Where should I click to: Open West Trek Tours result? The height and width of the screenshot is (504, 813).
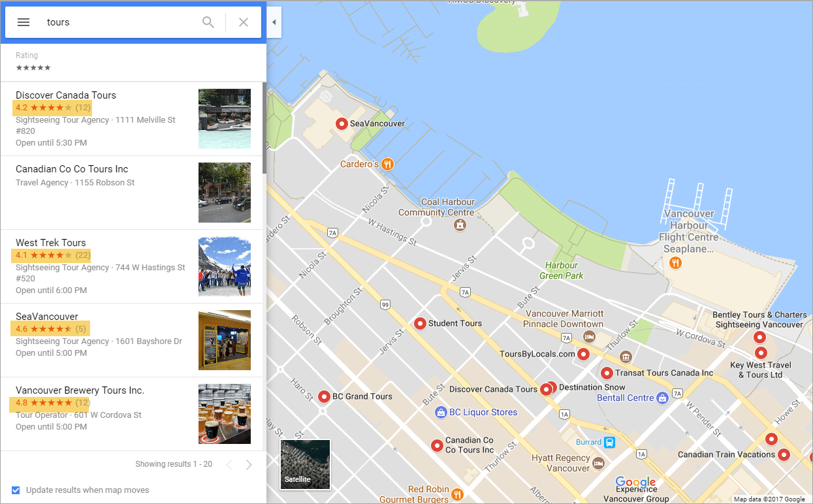[x=131, y=266]
